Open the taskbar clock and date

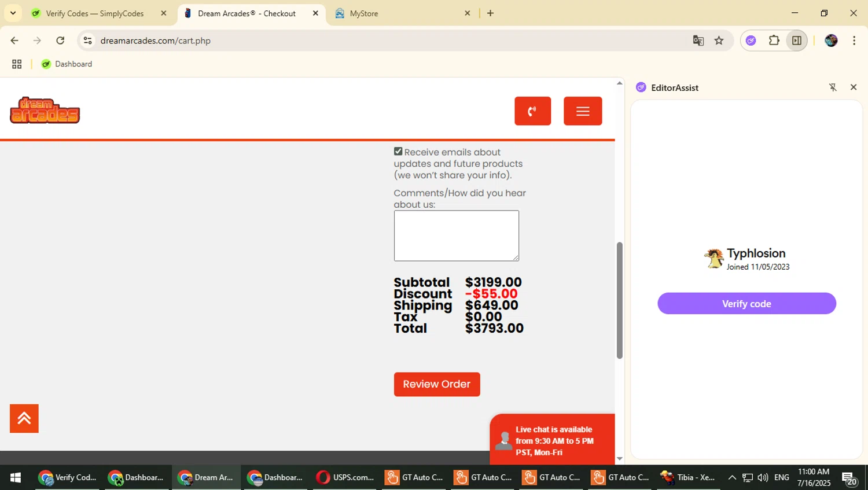[x=814, y=477]
